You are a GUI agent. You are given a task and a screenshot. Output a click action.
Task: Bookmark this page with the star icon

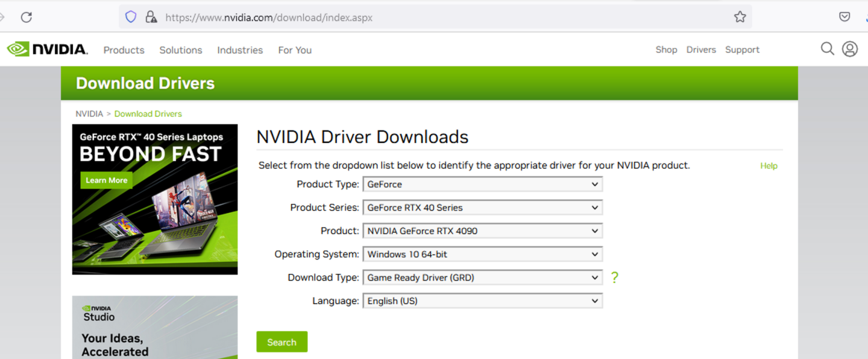[x=740, y=17]
